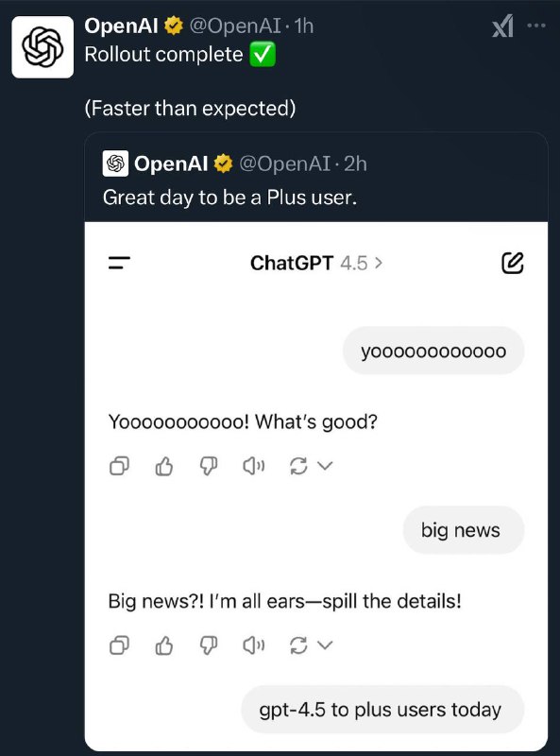Expand regenerate options under 'What's good?' reply
This screenshot has width=560, height=756.
coord(325,466)
